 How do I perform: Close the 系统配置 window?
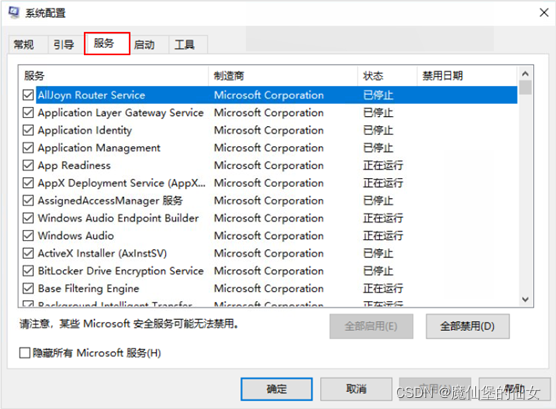544,13
